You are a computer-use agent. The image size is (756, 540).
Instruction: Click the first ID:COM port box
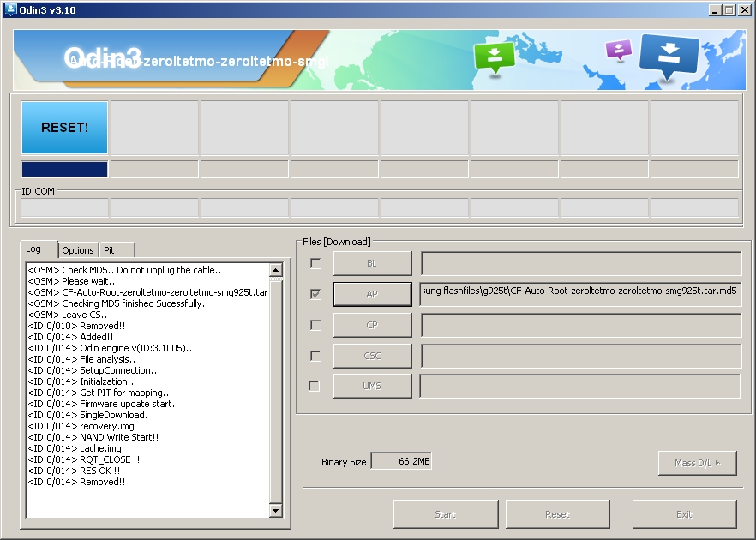64,207
